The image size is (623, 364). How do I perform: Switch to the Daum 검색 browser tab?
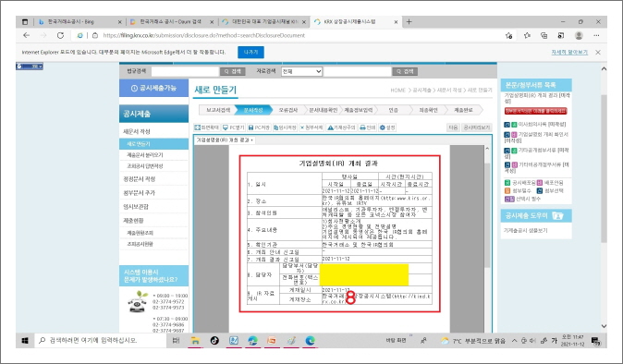[172, 22]
